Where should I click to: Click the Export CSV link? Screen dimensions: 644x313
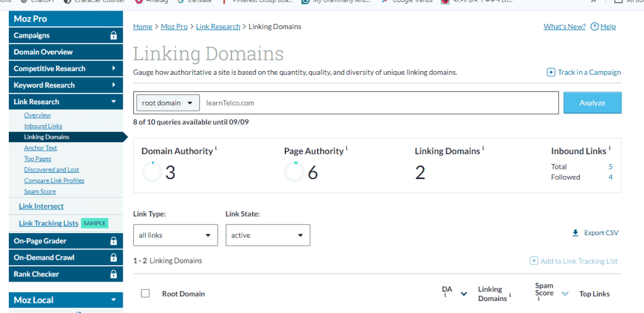click(x=601, y=233)
